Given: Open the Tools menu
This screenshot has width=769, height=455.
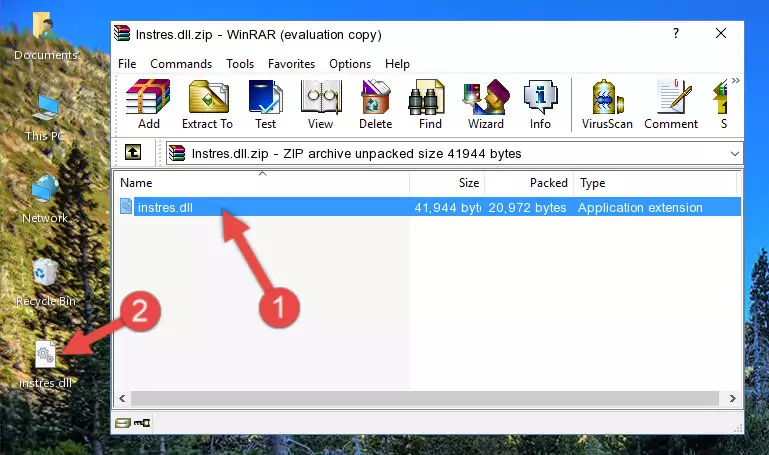Looking at the screenshot, I should point(240,64).
